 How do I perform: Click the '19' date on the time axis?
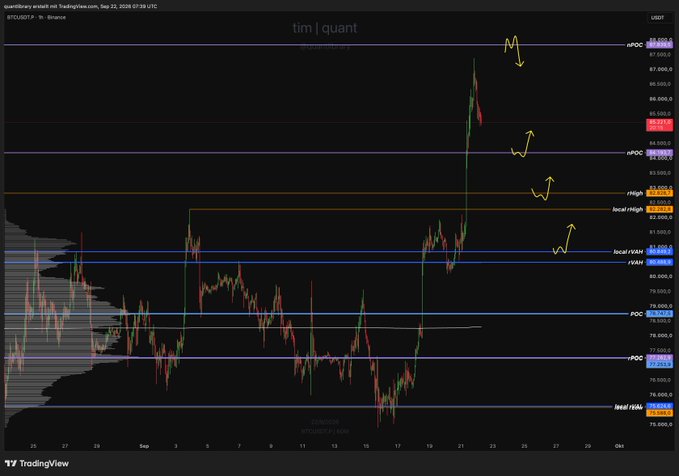point(429,446)
